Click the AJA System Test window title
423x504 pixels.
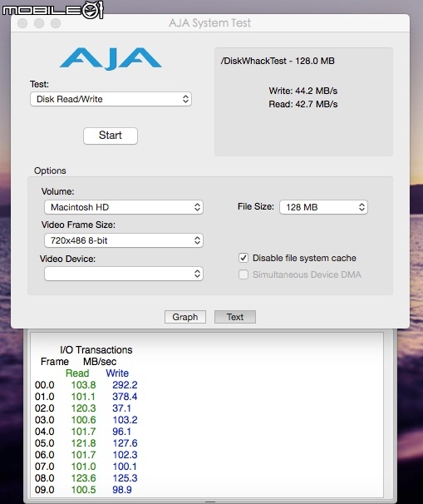(209, 22)
